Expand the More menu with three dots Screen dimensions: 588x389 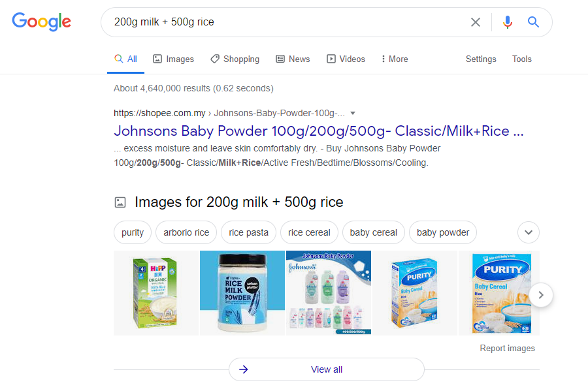395,59
